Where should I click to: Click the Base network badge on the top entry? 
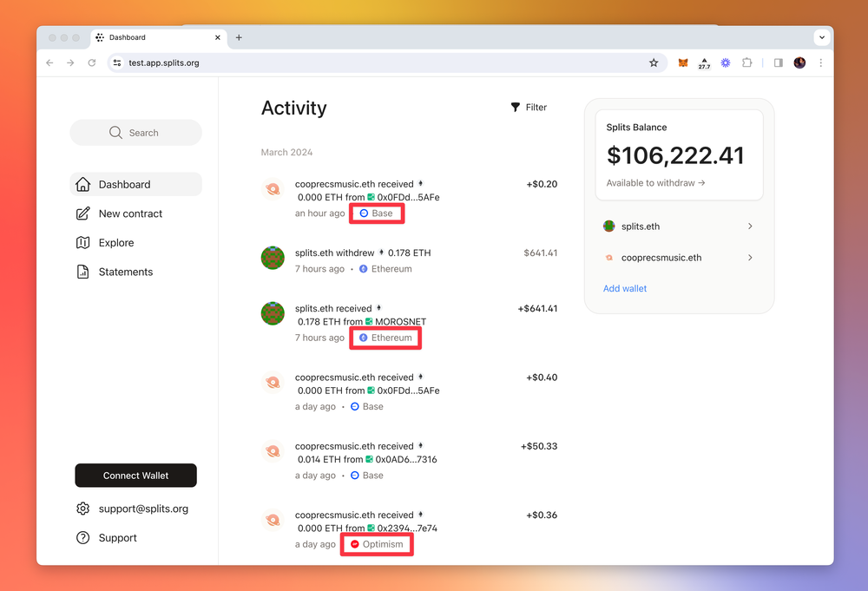(x=377, y=213)
